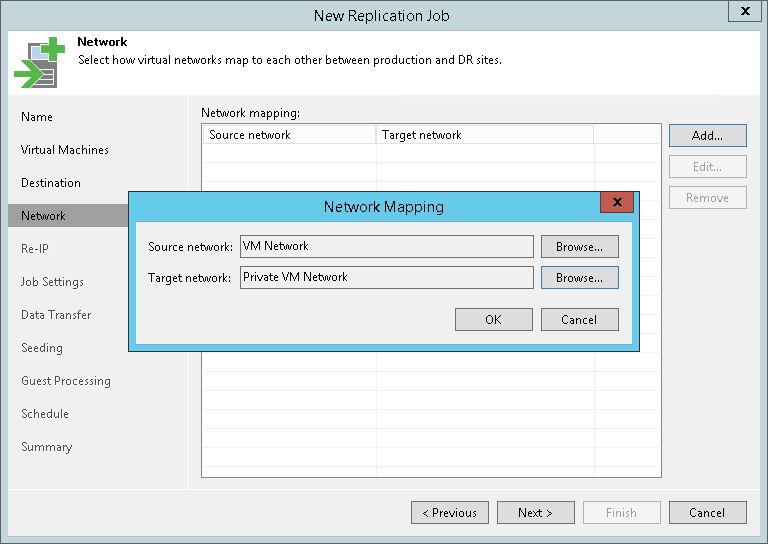
Task: Browse for the source network
Action: tap(579, 246)
